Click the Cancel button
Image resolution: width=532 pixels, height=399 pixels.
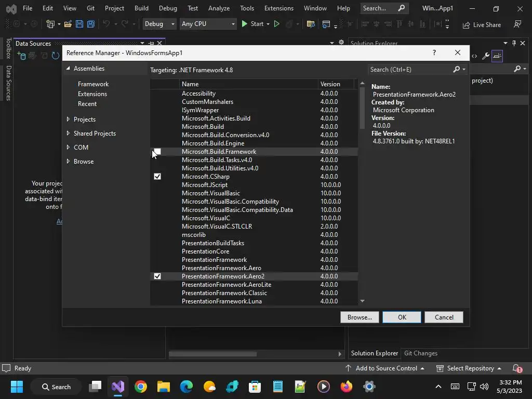pos(444,317)
